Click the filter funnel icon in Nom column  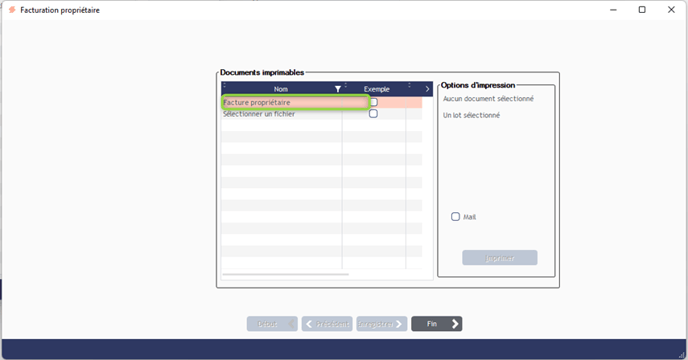click(337, 89)
